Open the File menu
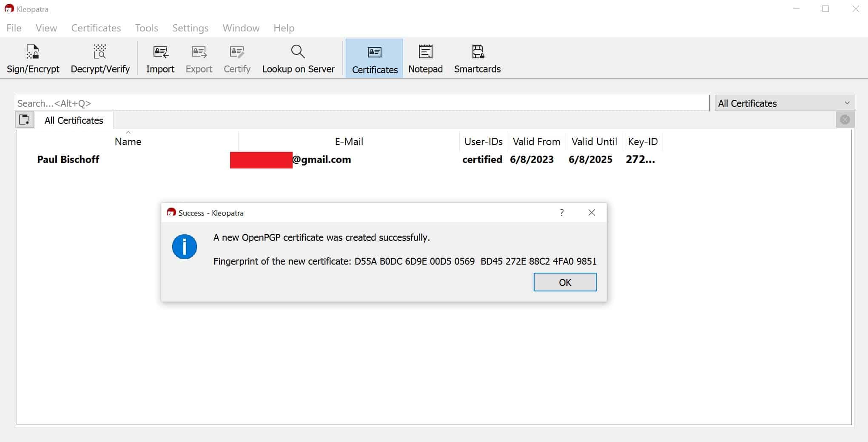The width and height of the screenshot is (868, 442). [x=14, y=28]
